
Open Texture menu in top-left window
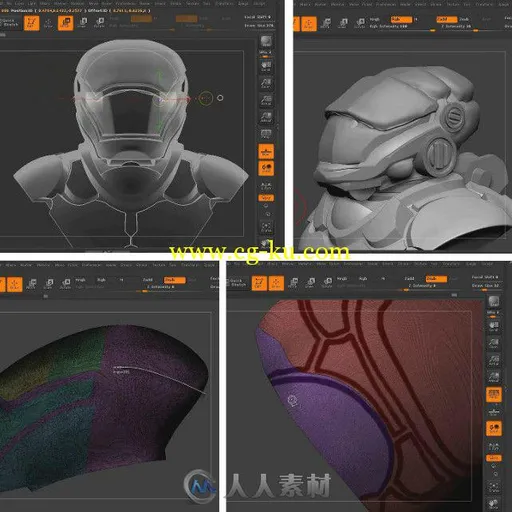(193, 3)
